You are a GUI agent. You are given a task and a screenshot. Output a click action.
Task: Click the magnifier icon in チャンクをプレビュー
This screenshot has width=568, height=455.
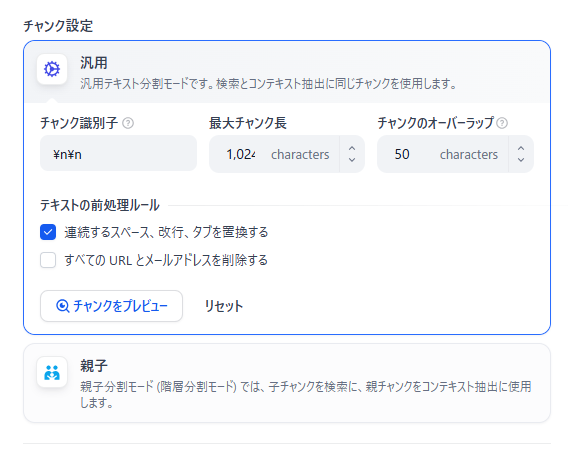coord(62,306)
